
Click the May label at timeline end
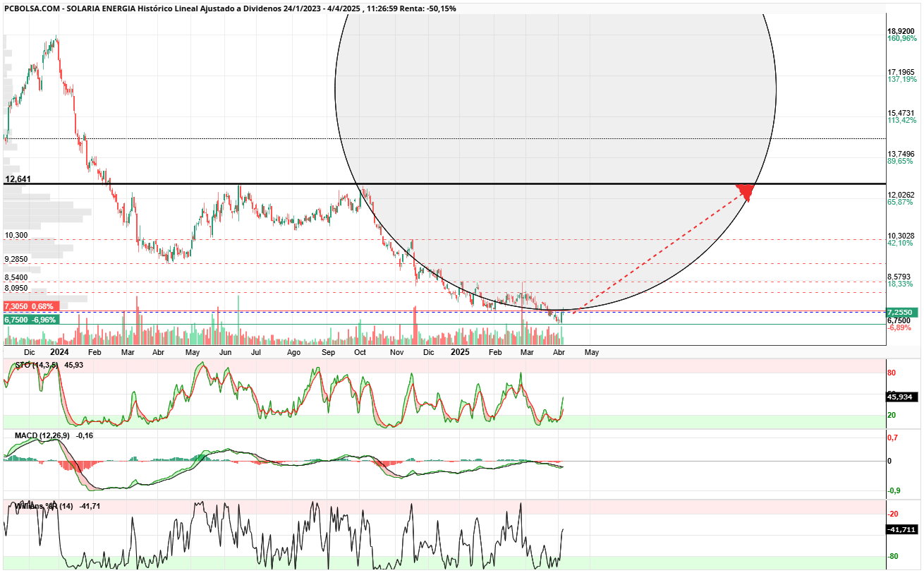(x=591, y=351)
